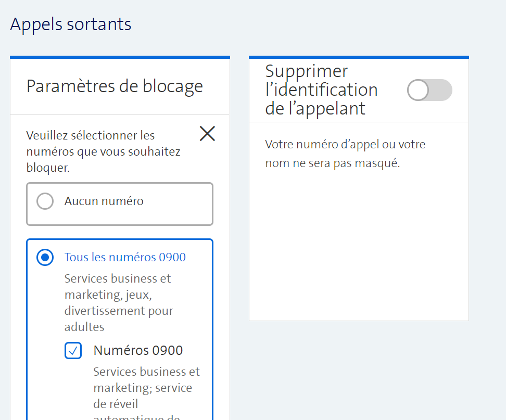Image resolution: width=506 pixels, height=420 pixels.
Task: Click the 'Paramètres de blocage' panel header
Action: pyautogui.click(x=115, y=86)
